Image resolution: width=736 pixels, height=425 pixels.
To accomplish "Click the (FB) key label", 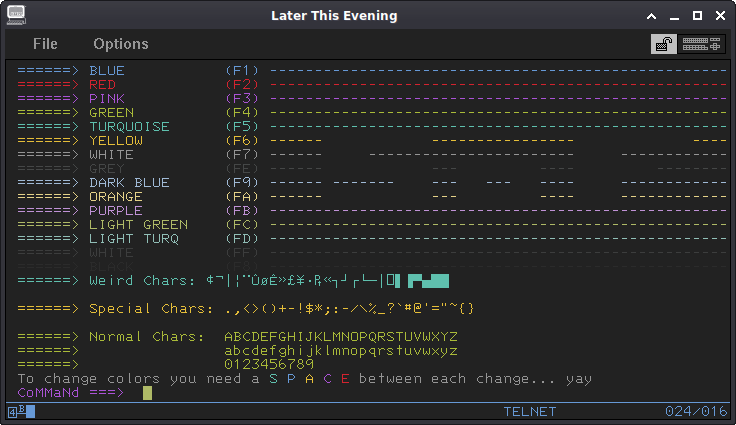I will point(242,211).
